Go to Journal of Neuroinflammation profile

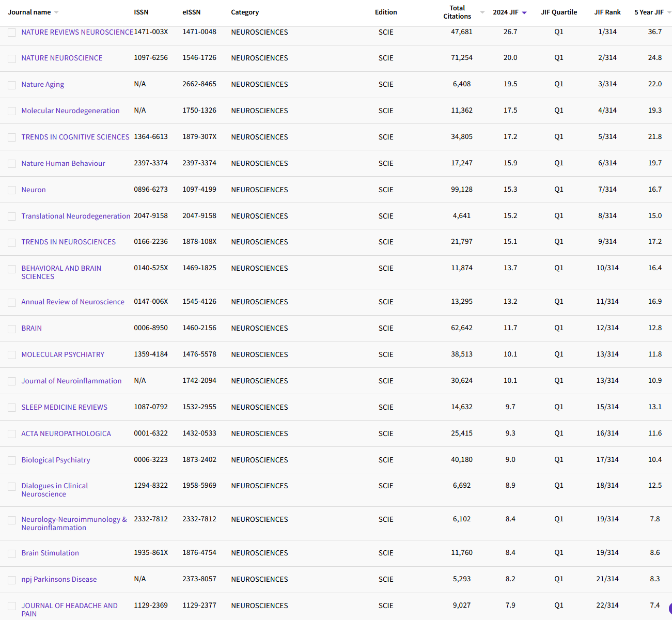click(x=71, y=381)
